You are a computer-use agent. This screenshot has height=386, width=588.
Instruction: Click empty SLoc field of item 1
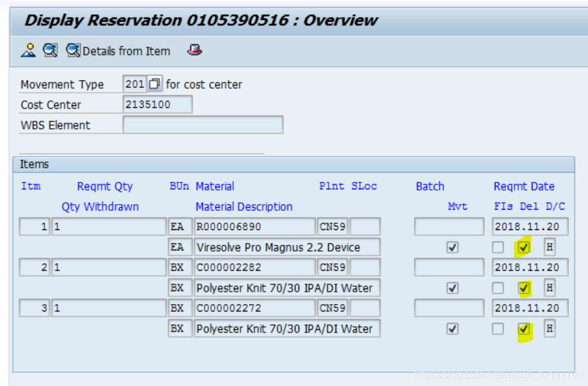pos(365,226)
